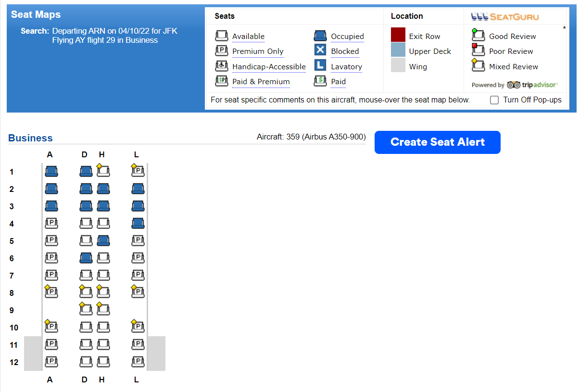Click occupied seat 5H

103,240
